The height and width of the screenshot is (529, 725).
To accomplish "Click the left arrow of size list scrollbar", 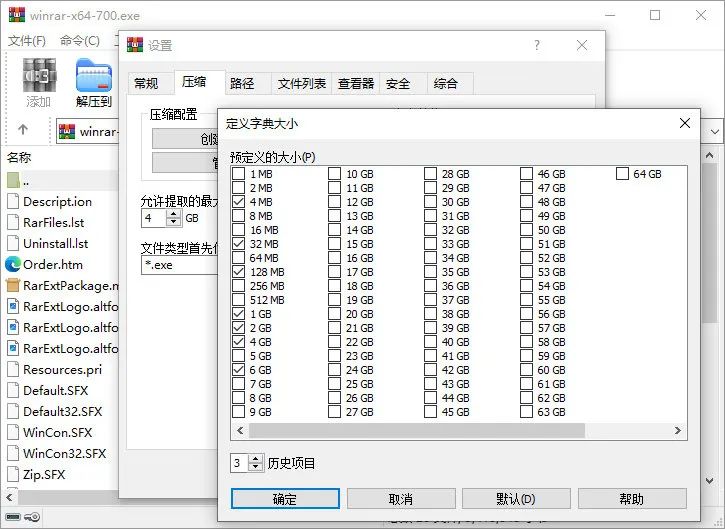I will pyautogui.click(x=240, y=431).
